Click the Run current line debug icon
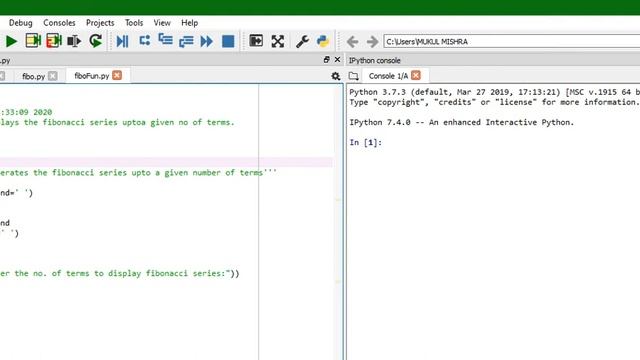This screenshot has width=640, height=360. (144, 41)
